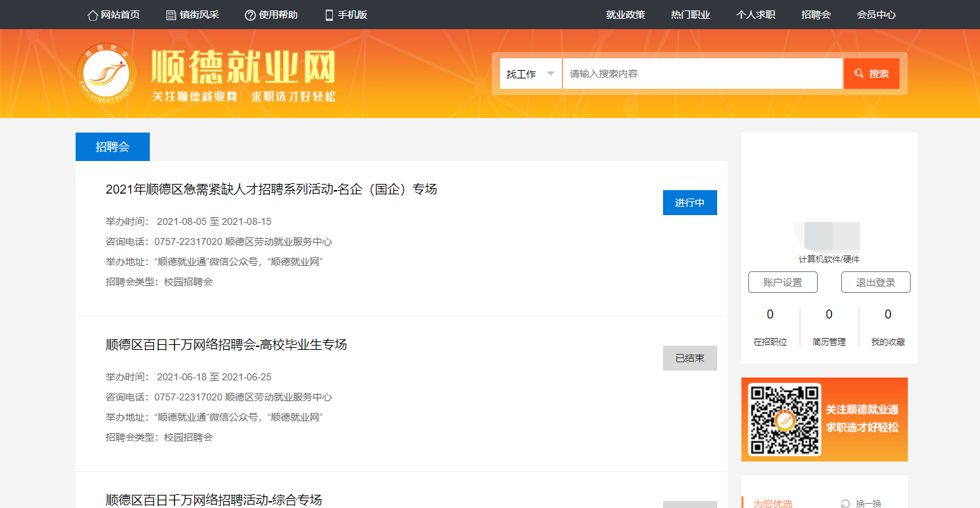Open 个人求职 navigation item
The height and width of the screenshot is (508, 980).
755,15
